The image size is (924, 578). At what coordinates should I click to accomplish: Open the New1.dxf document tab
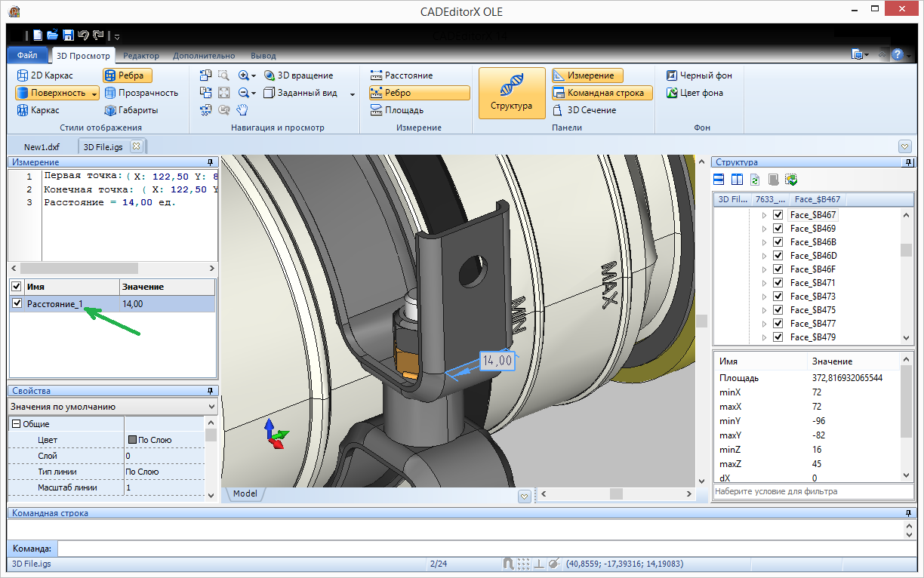(42, 146)
